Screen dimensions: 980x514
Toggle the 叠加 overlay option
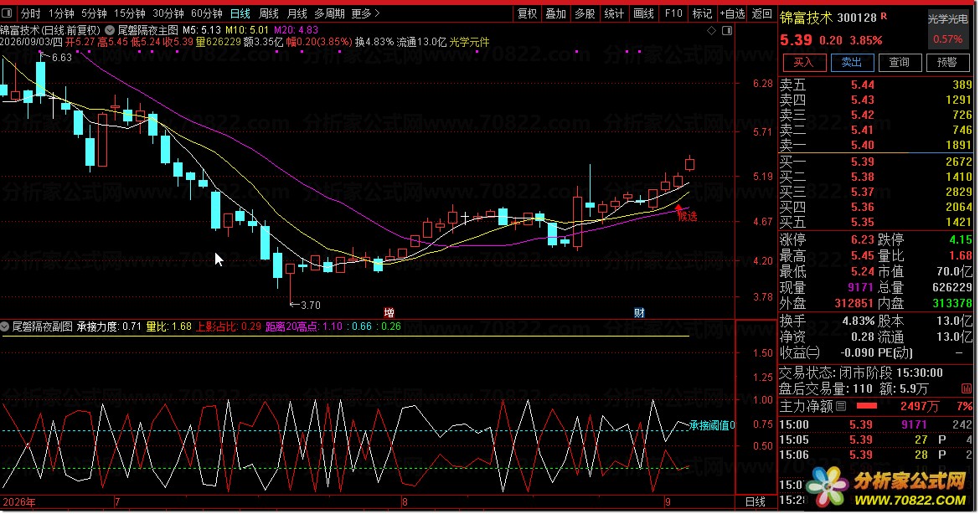(555, 13)
